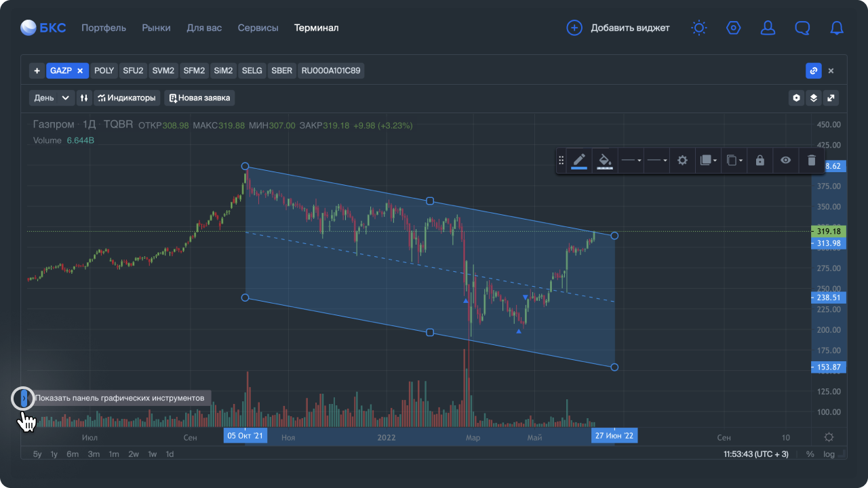This screenshot has height=488, width=868.
Task: Open object tree layers icon
Action: click(813, 98)
